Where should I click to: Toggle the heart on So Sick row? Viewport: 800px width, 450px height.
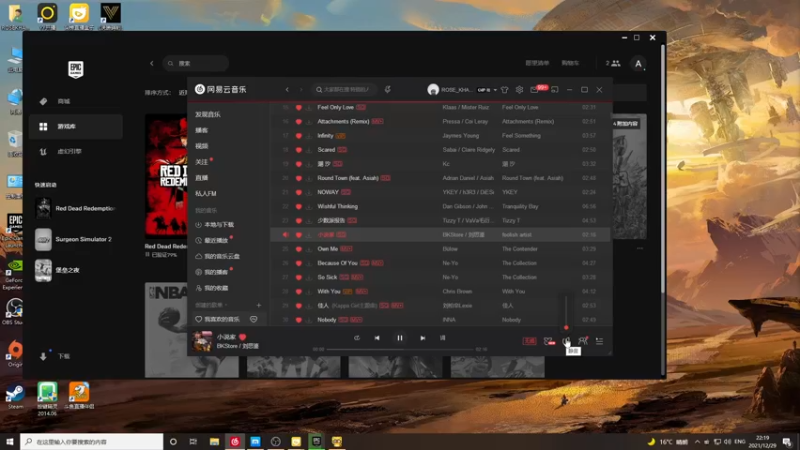tap(299, 278)
